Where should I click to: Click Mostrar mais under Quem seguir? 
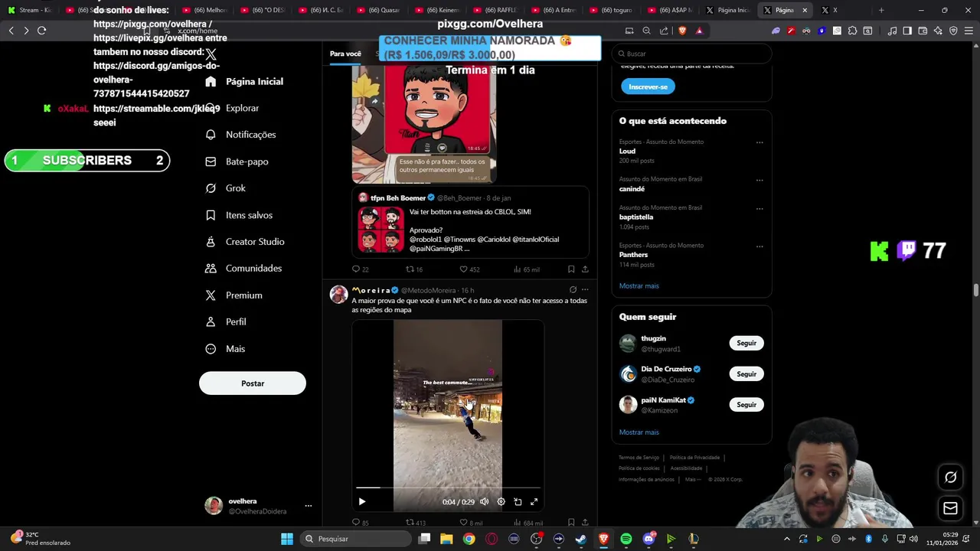tap(639, 432)
